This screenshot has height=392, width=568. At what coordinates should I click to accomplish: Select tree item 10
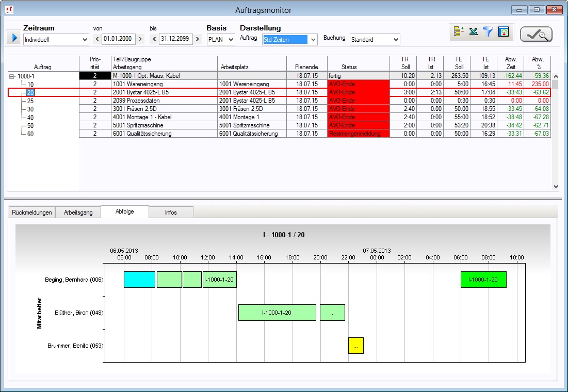coord(30,85)
